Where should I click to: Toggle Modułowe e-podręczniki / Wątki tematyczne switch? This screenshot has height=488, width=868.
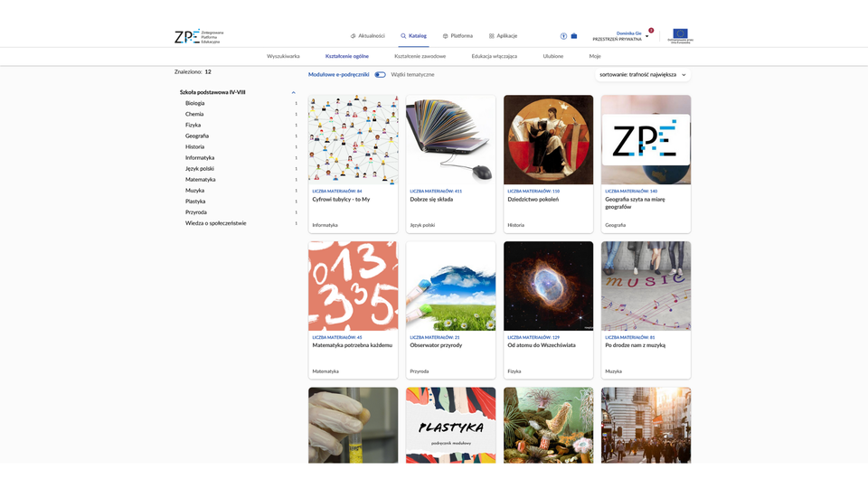(x=380, y=75)
